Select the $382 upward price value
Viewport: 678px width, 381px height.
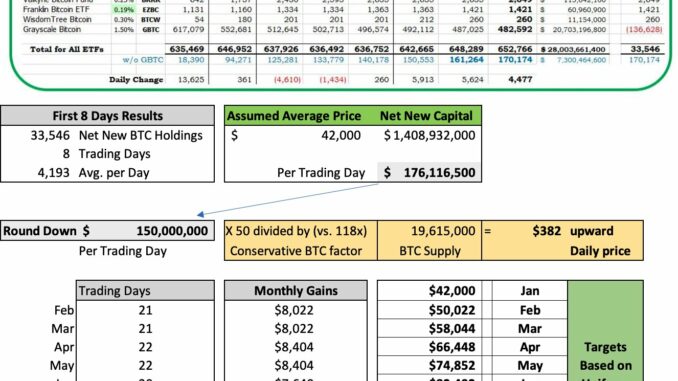[547, 231]
